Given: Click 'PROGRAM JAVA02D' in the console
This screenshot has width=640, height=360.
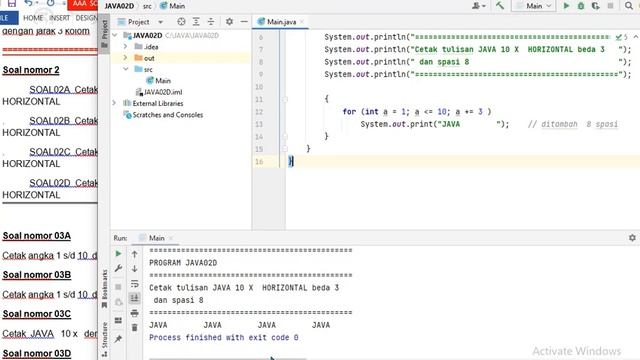Looking at the screenshot, I should click(183, 263).
